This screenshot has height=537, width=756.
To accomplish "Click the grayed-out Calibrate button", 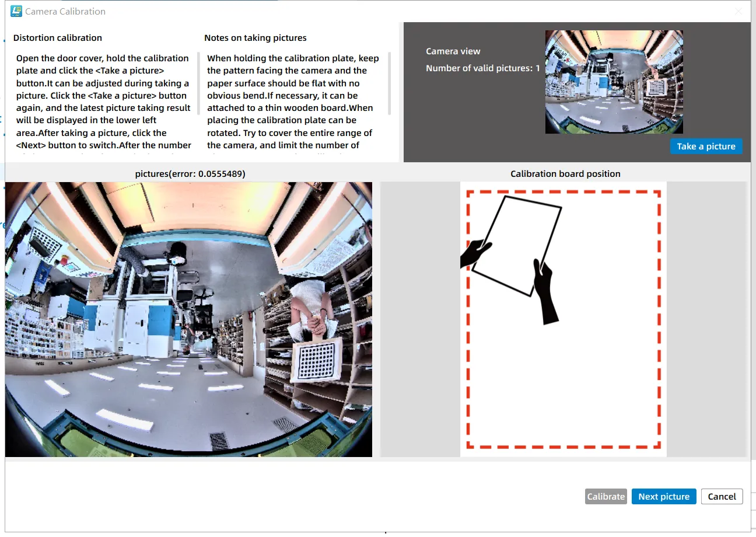I will tap(605, 496).
